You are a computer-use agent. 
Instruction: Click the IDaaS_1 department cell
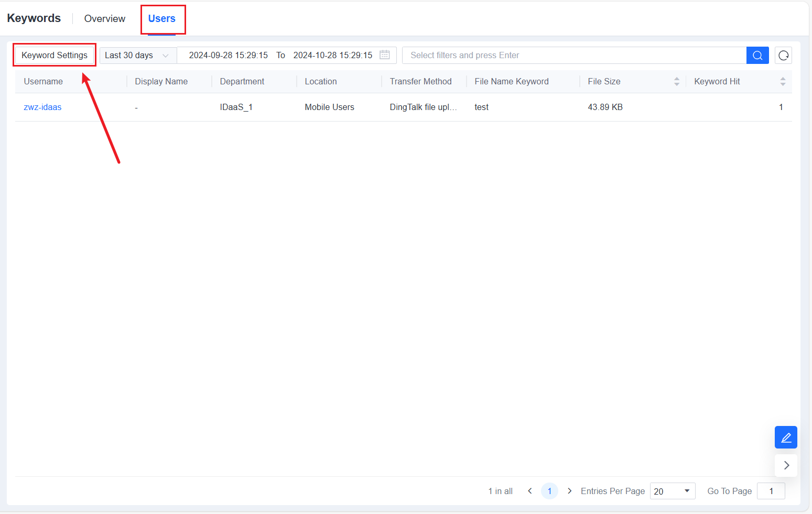pyautogui.click(x=236, y=107)
